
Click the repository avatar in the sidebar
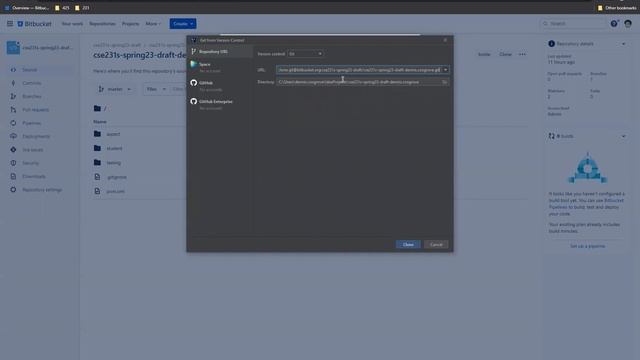(x=13, y=48)
